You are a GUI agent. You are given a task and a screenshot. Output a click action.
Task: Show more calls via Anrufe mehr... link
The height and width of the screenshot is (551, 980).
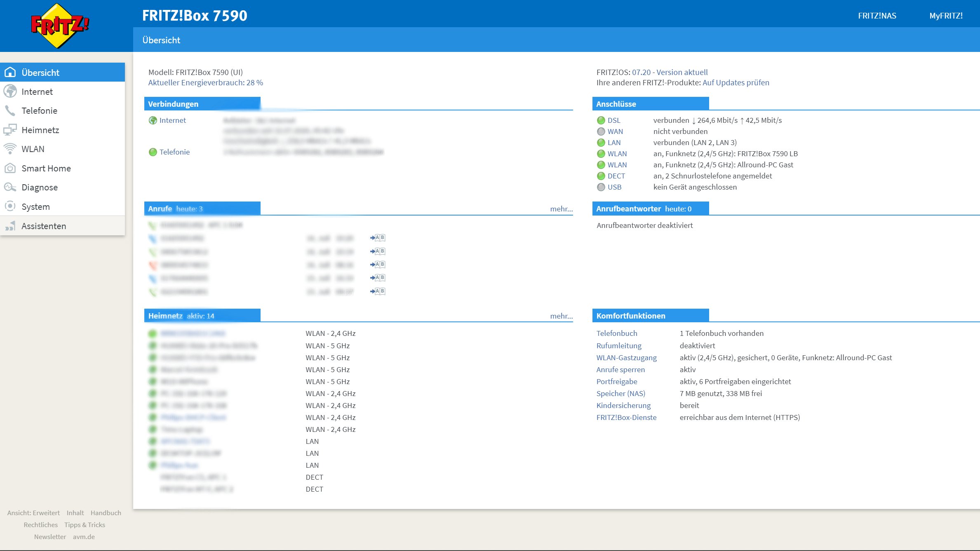click(x=562, y=209)
